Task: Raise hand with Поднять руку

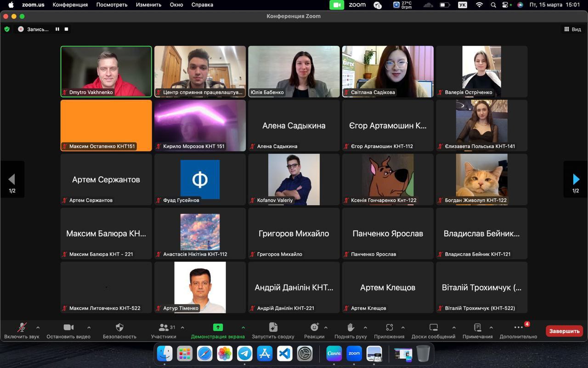Action: coord(351,328)
